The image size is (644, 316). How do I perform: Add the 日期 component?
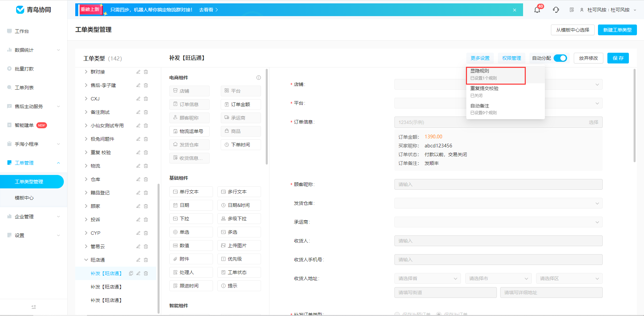pyautogui.click(x=191, y=205)
